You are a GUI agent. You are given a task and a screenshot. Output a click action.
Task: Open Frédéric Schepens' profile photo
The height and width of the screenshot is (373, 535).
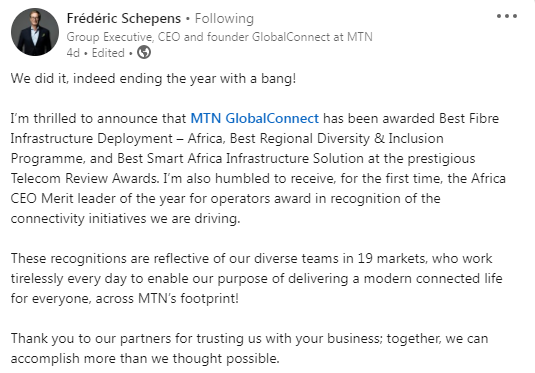[35, 32]
